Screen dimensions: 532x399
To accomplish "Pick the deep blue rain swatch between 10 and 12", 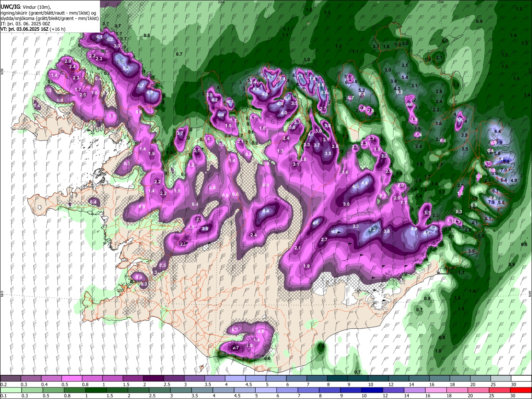I will pyautogui.click(x=372, y=390).
